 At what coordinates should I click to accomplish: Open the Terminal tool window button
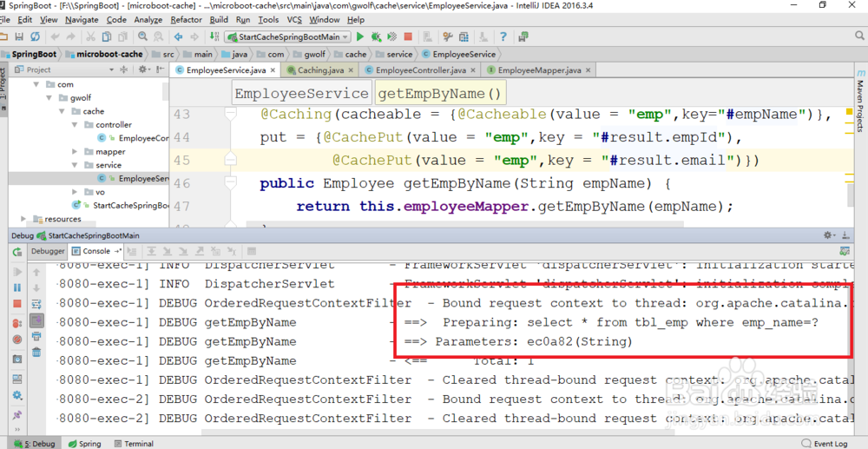point(133,444)
